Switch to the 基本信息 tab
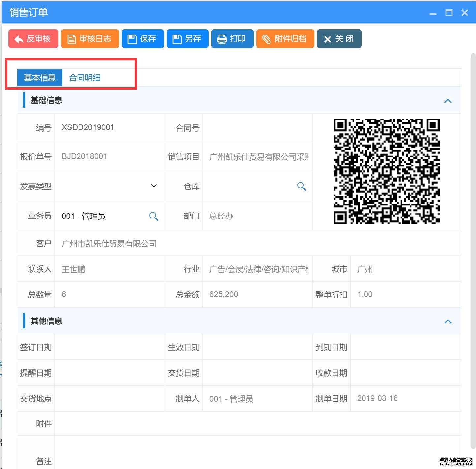This screenshot has width=476, height=469. click(40, 78)
